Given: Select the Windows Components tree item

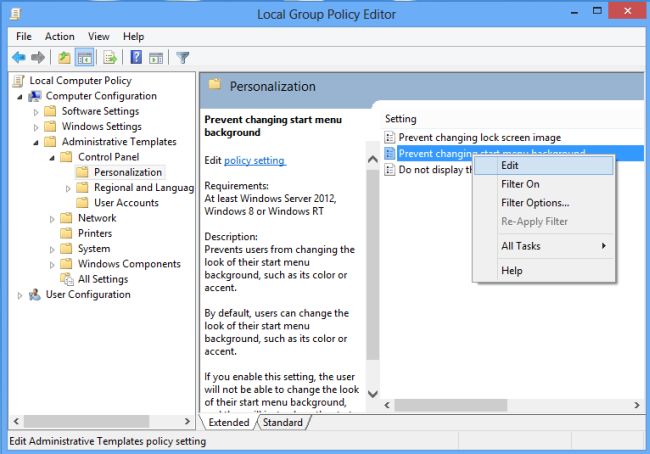Looking at the screenshot, I should [x=129, y=264].
